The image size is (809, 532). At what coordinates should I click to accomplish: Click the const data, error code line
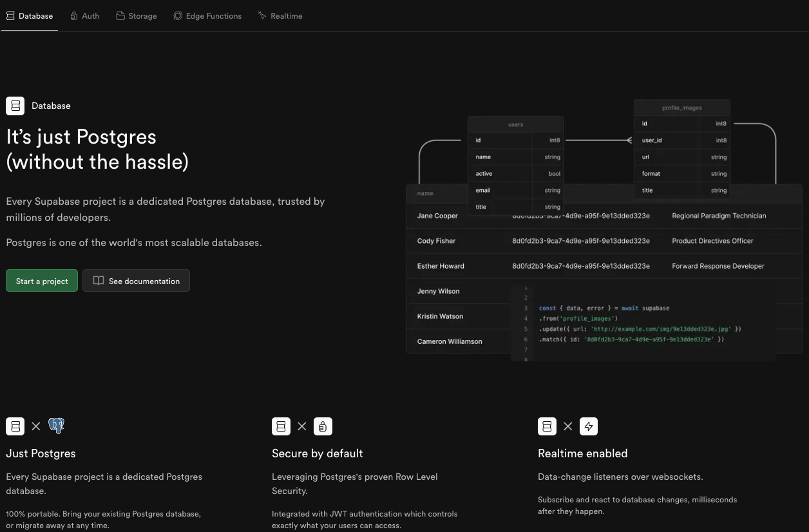point(604,308)
